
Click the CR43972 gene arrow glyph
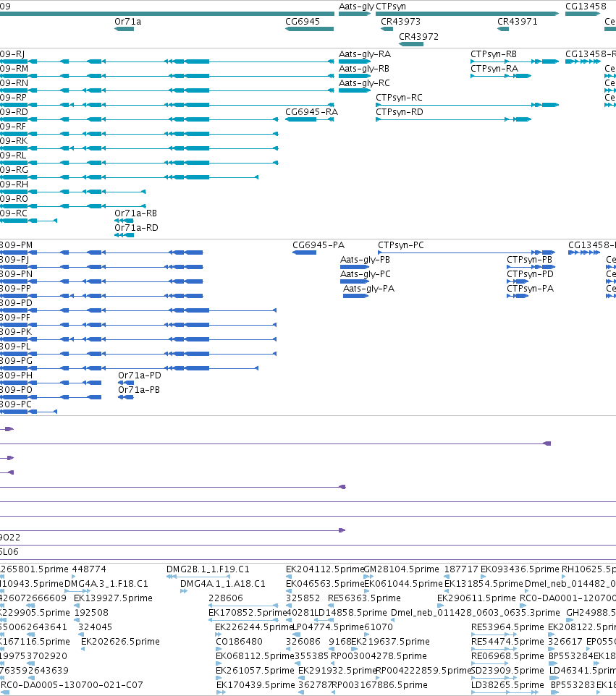coord(411,44)
